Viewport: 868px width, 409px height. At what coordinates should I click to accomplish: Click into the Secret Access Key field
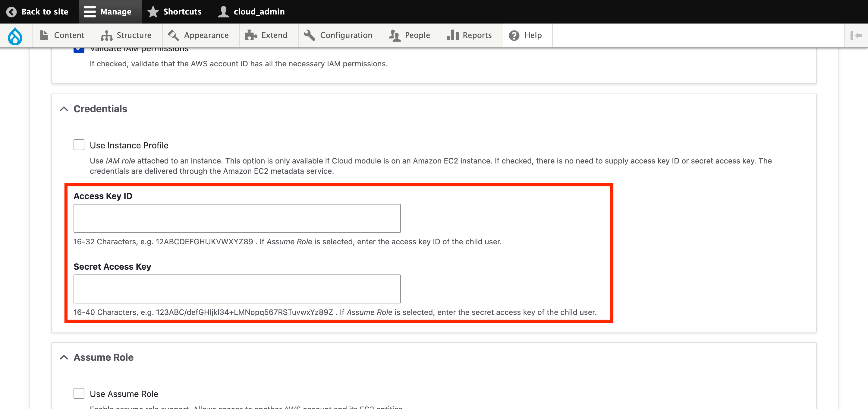point(237,289)
